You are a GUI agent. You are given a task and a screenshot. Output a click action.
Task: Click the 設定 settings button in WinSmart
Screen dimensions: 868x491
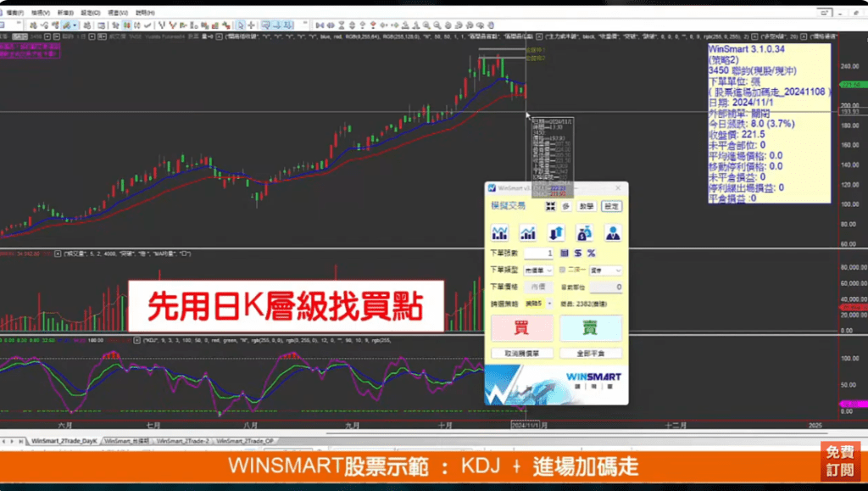click(611, 206)
